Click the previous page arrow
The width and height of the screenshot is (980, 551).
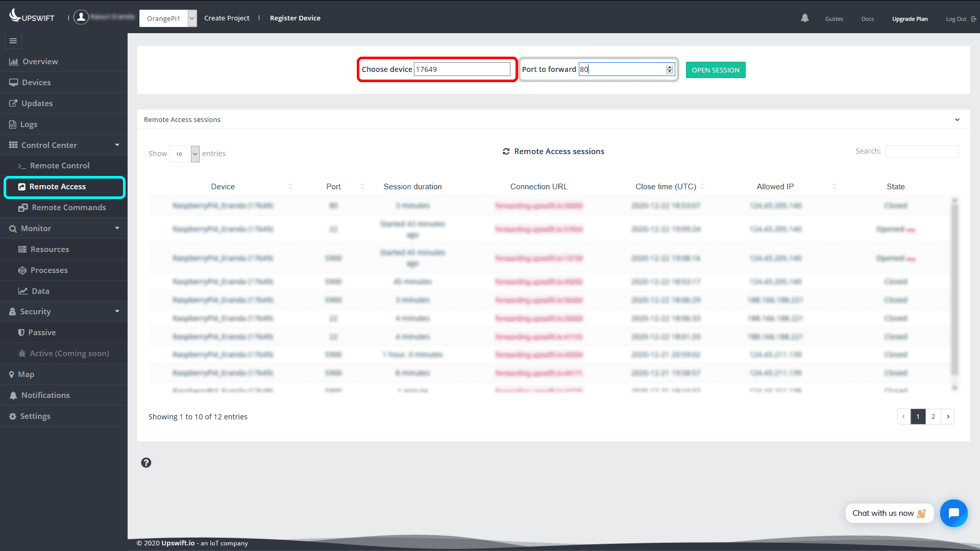[903, 417]
